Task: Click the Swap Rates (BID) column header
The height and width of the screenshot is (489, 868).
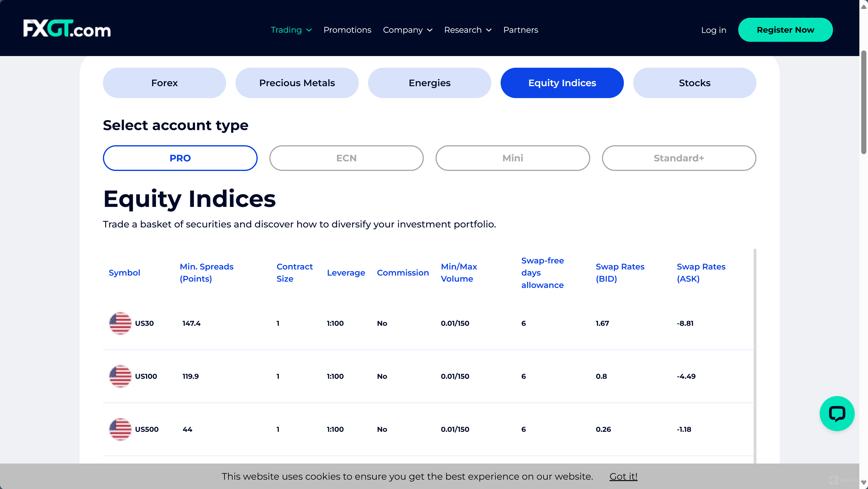Action: [620, 273]
